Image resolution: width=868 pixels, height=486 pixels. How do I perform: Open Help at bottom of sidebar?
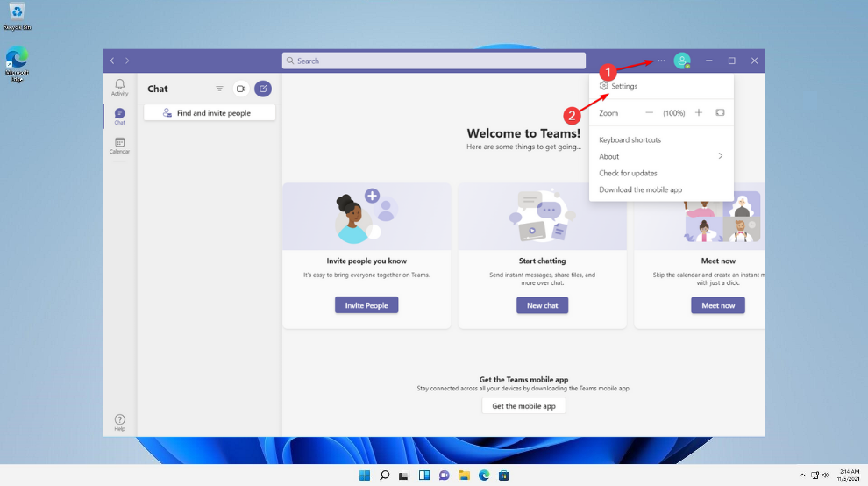coord(119,422)
